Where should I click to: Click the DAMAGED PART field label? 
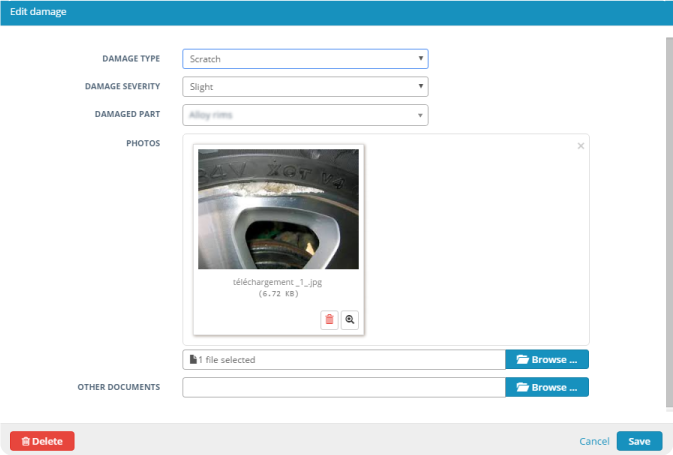point(130,115)
